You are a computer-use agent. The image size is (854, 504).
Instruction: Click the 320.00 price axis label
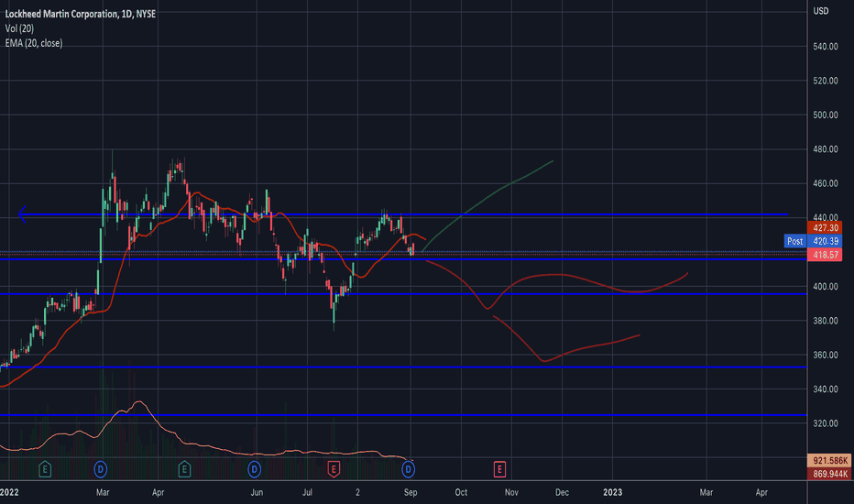825,423
